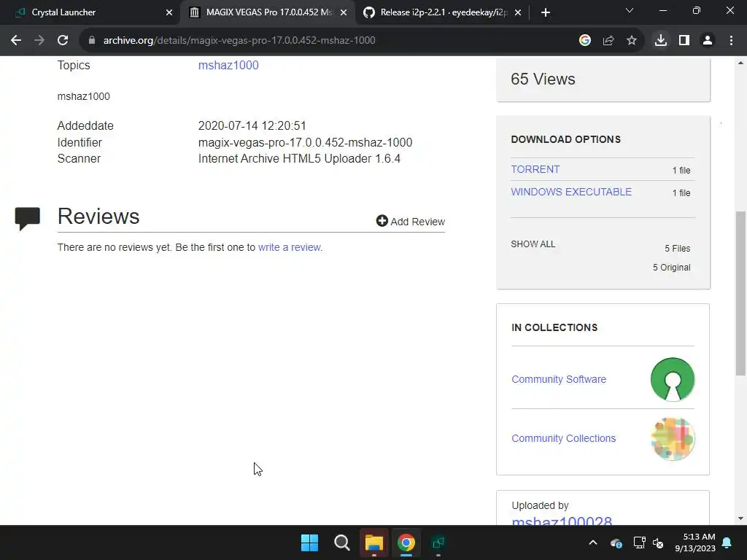Switch to MAGIX VEGAS Pro tab
The height and width of the screenshot is (560, 747).
269,12
